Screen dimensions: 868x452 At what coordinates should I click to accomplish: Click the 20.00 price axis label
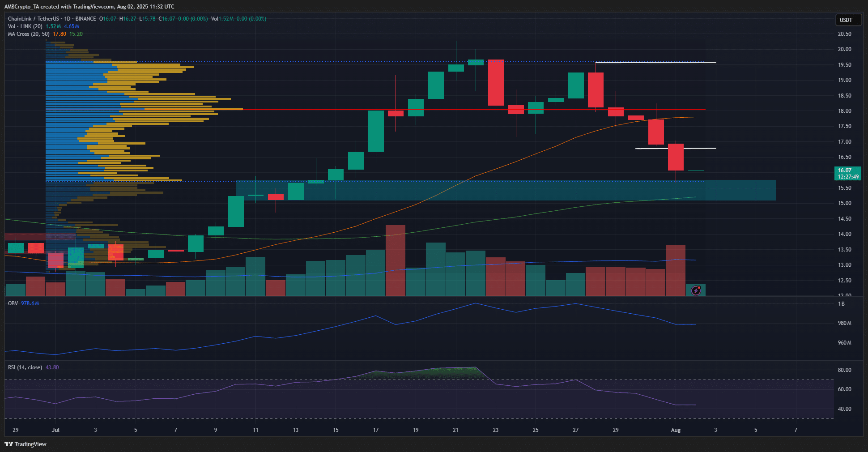844,49
